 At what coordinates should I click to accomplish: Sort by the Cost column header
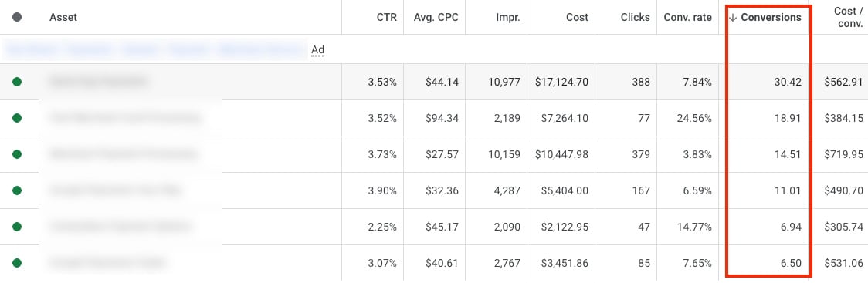tap(577, 17)
